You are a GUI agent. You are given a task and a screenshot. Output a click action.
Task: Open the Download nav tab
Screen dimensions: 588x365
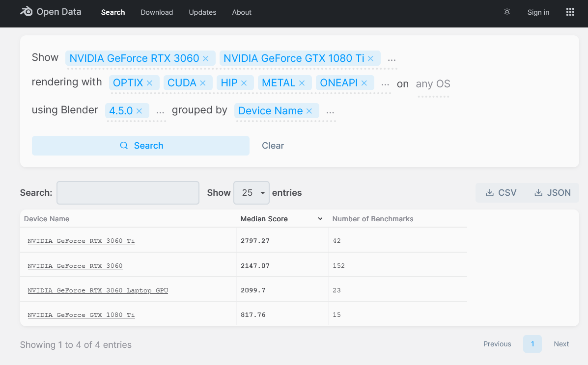coord(157,12)
